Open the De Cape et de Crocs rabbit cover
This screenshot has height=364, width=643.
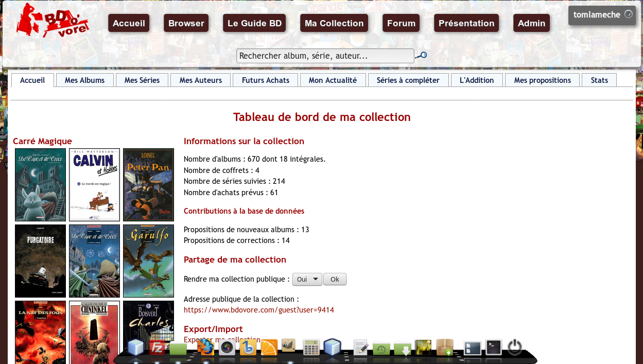40,185
